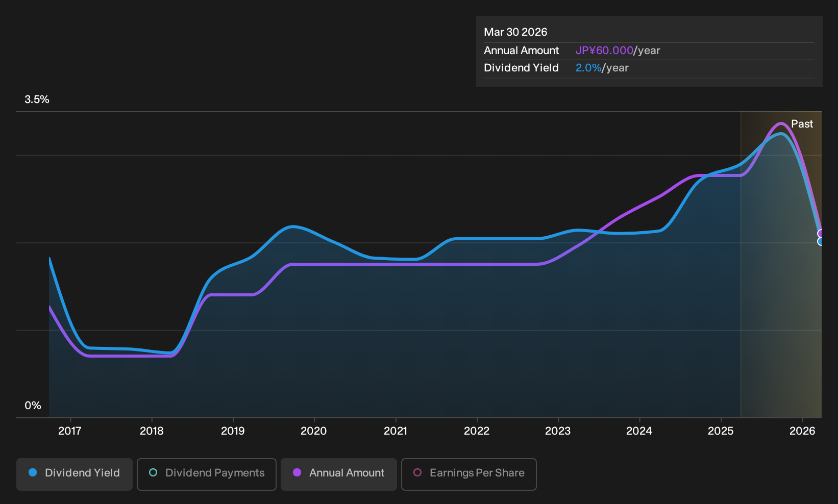838x504 pixels.
Task: Click the 2021 x-axis label
Action: coord(396,431)
